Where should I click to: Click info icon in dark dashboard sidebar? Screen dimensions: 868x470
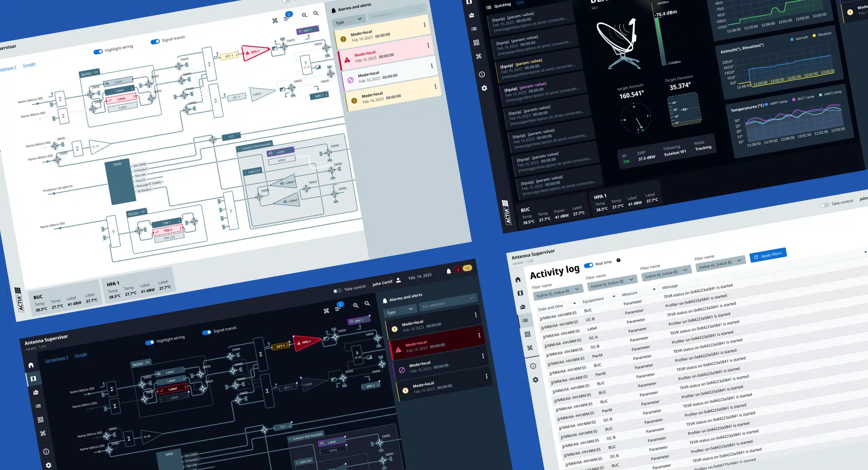pyautogui.click(x=482, y=75)
